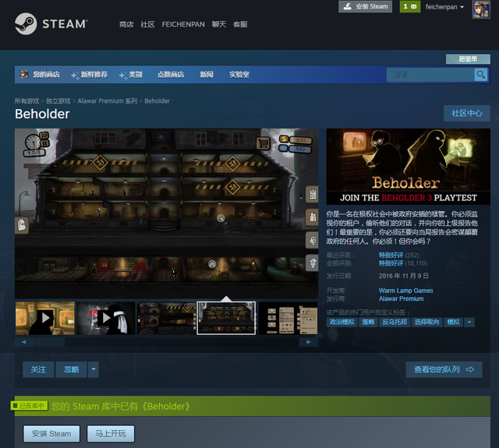Click the left arrow of thumbnail strip

click(24, 342)
